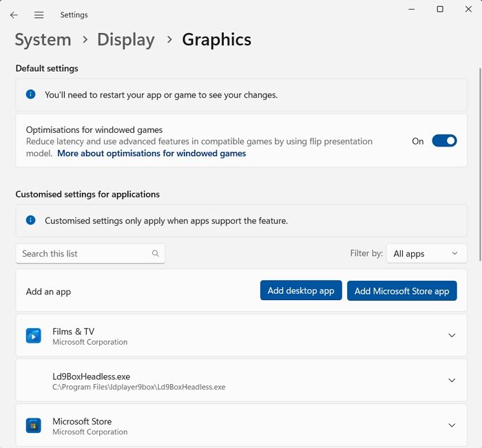Click the restart notice info icon
Viewport: 482px width, 448px height.
coord(30,95)
